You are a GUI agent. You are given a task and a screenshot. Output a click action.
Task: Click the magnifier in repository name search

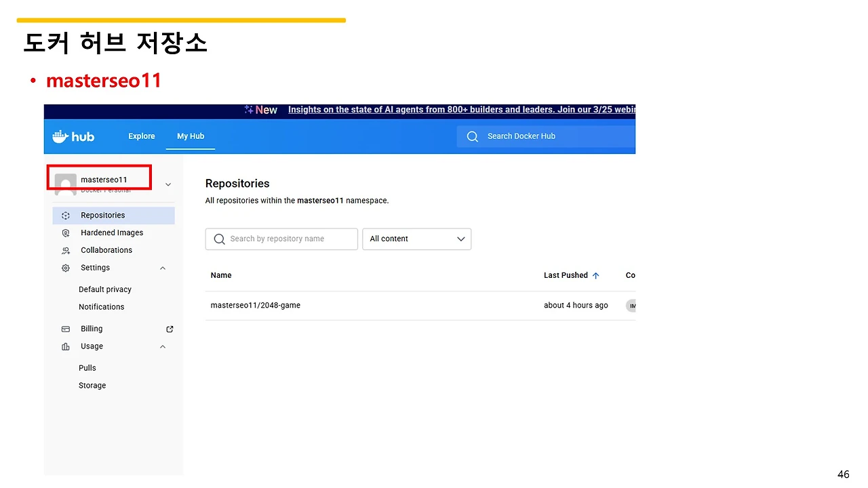(219, 239)
